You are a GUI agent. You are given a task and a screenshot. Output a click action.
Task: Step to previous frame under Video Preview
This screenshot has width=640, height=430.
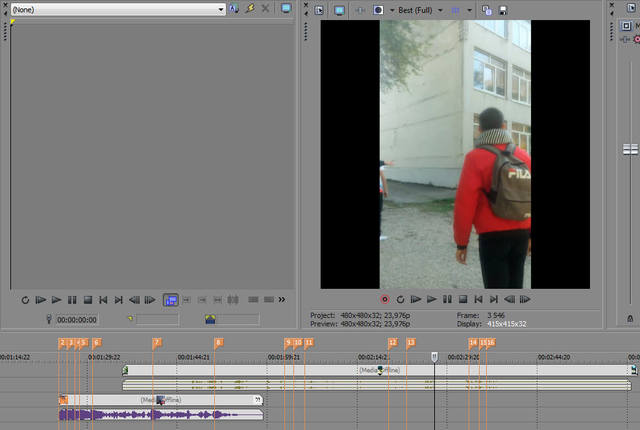[x=509, y=299]
